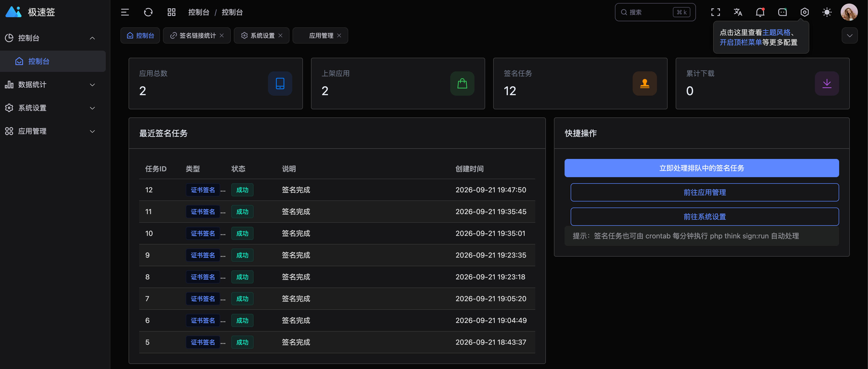
Task: Click 前往系统设置 button
Action: click(x=705, y=216)
